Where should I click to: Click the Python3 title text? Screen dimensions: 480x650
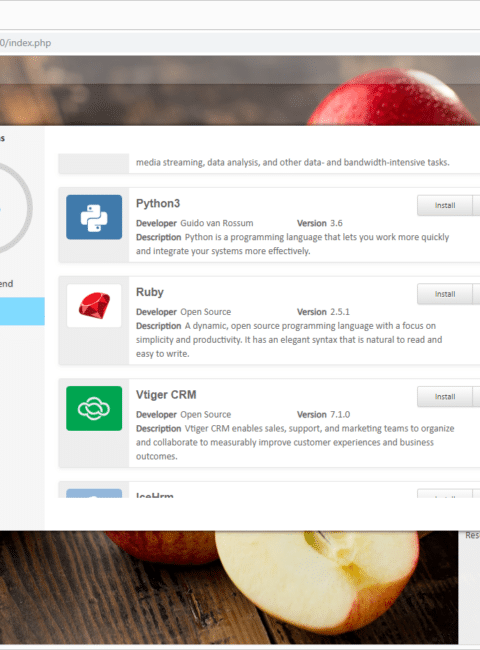pyautogui.click(x=158, y=204)
